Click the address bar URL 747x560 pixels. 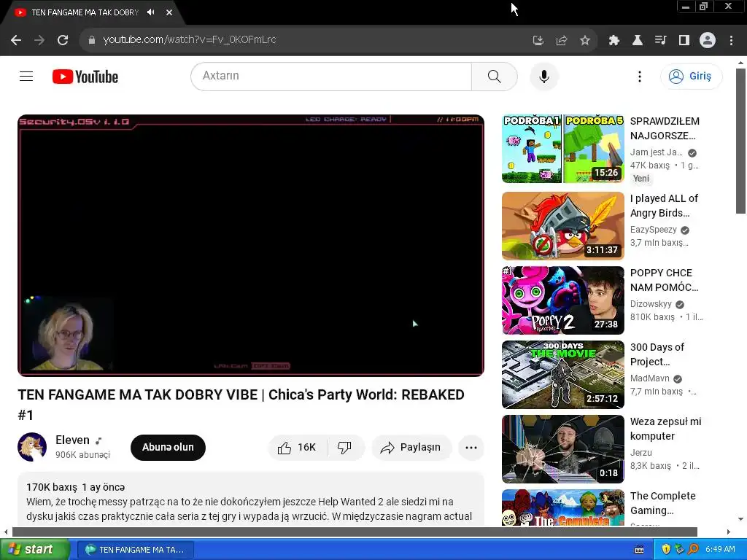pyautogui.click(x=190, y=40)
